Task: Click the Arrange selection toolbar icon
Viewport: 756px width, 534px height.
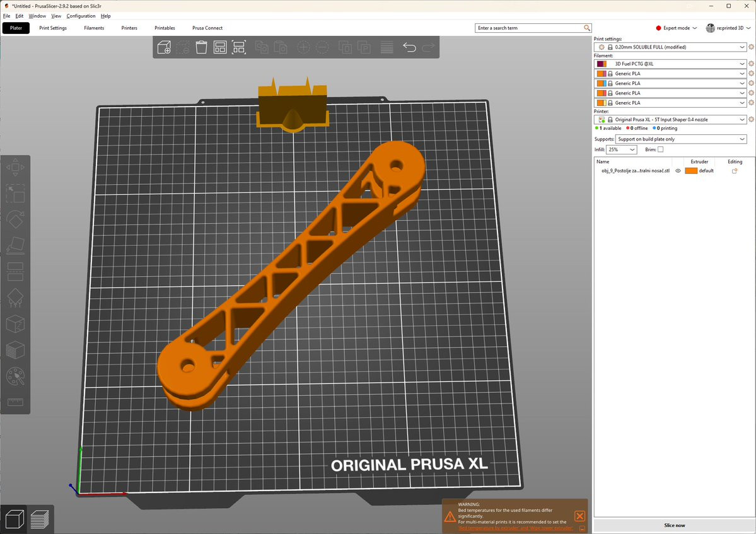Action: pyautogui.click(x=239, y=47)
